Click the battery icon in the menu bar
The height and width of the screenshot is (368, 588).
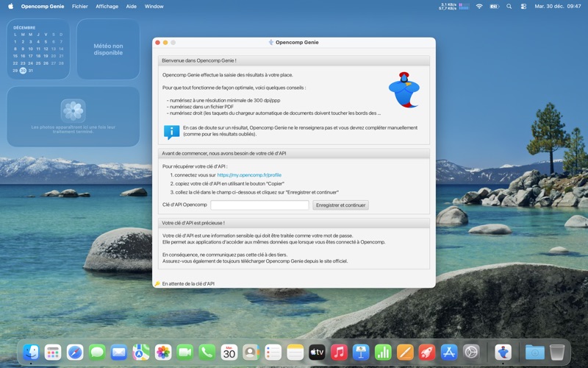(494, 7)
